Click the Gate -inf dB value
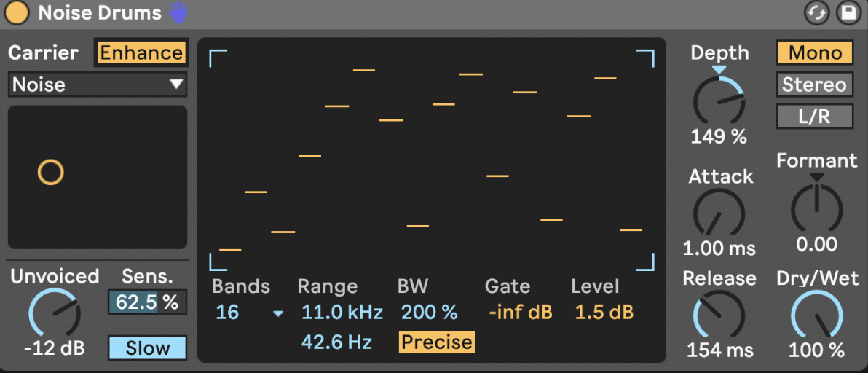The image size is (868, 373). [x=520, y=313]
